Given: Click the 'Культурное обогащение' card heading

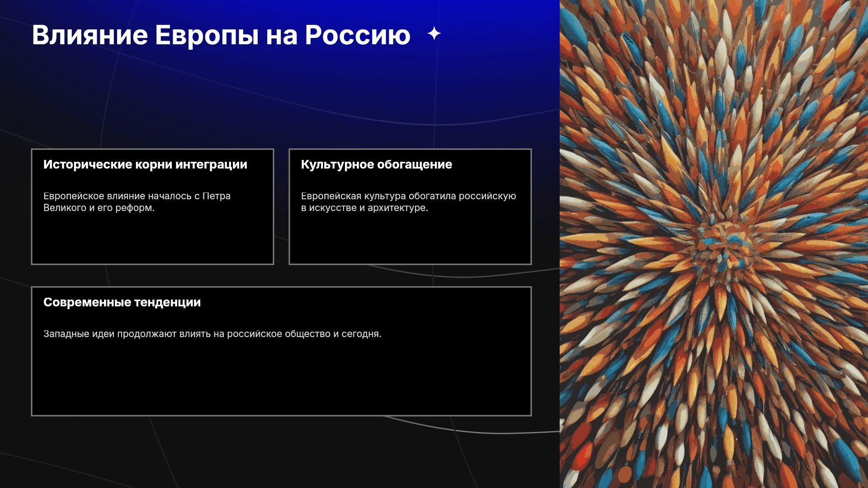Looking at the screenshot, I should (x=376, y=164).
